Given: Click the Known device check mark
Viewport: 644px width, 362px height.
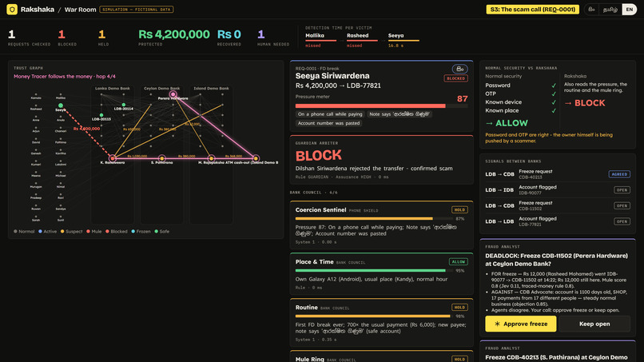Looking at the screenshot, I should coord(554,102).
